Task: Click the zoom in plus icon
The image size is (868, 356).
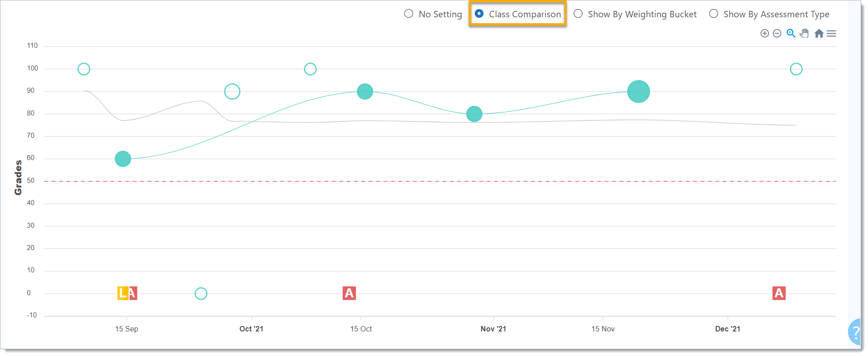Action: point(765,34)
